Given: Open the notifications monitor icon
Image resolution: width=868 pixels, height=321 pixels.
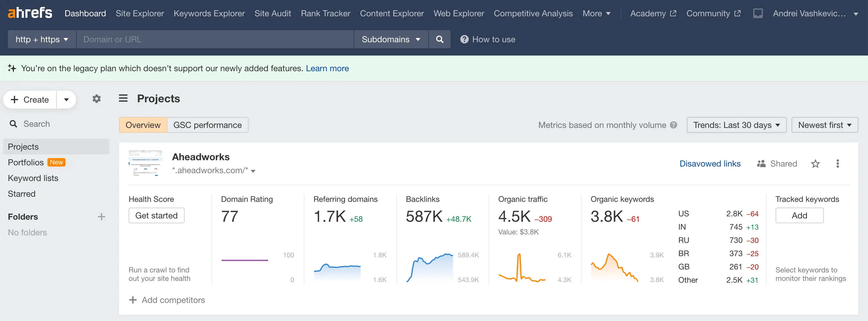Looking at the screenshot, I should 757,14.
